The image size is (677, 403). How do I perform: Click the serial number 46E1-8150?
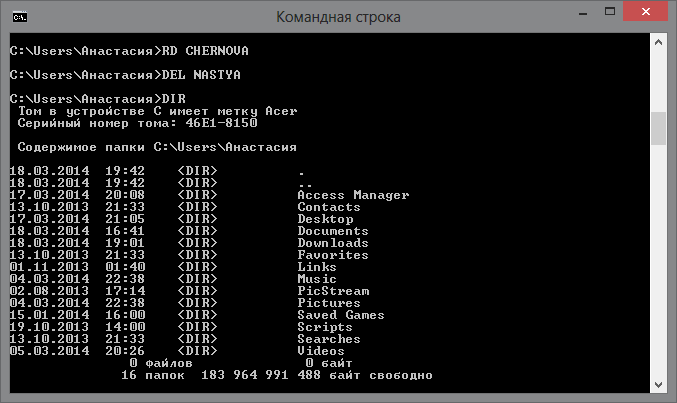click(x=221, y=123)
